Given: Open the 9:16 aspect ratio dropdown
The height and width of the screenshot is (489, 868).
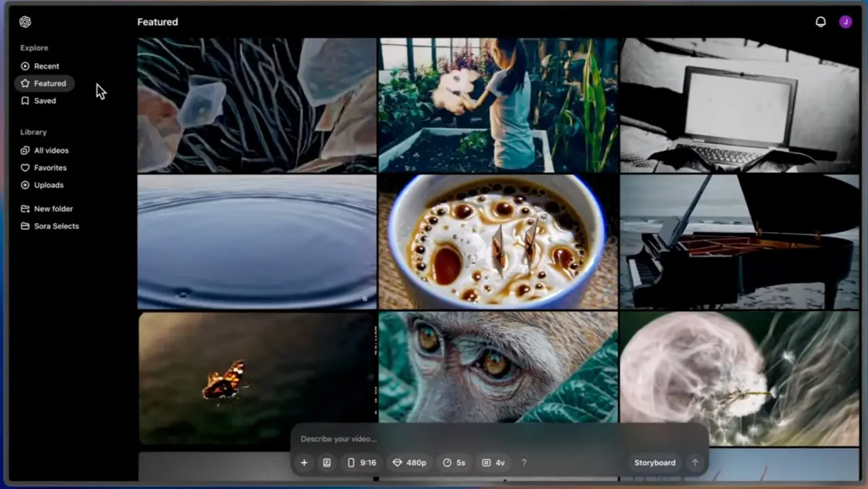Looking at the screenshot, I should pyautogui.click(x=362, y=463).
